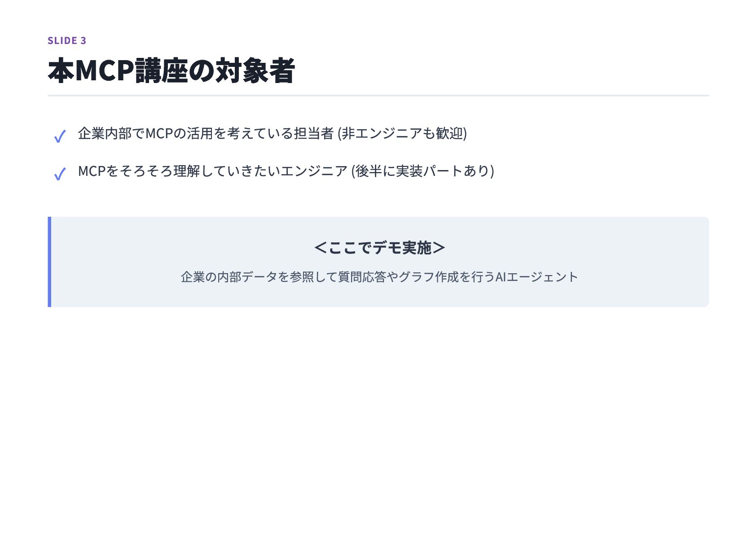This screenshot has height=534, width=756.
Task: Click the ＜ここでデモ実施＞ heading
Action: [x=379, y=248]
